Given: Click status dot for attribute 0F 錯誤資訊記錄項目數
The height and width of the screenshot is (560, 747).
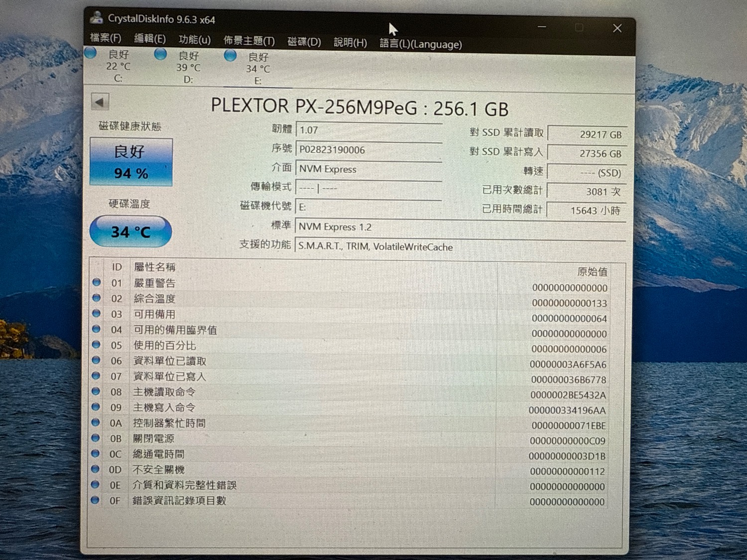Looking at the screenshot, I should (x=95, y=500).
